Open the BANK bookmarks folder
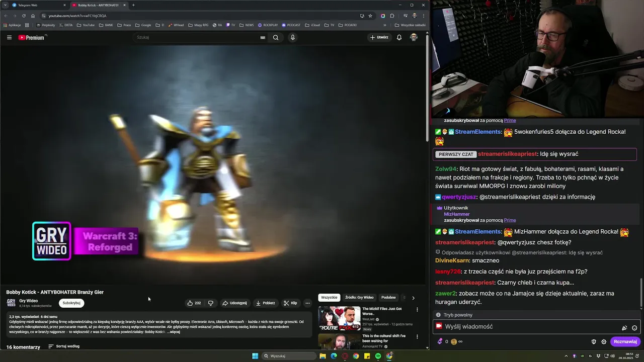Screen dimensions: 644x362 (106, 25)
